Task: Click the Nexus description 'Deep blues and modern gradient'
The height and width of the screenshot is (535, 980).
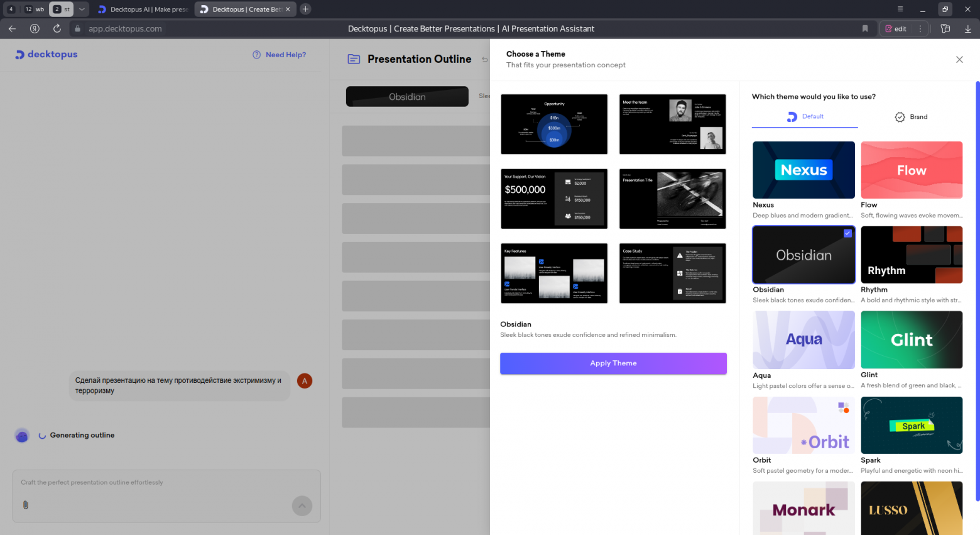Action: (x=803, y=216)
